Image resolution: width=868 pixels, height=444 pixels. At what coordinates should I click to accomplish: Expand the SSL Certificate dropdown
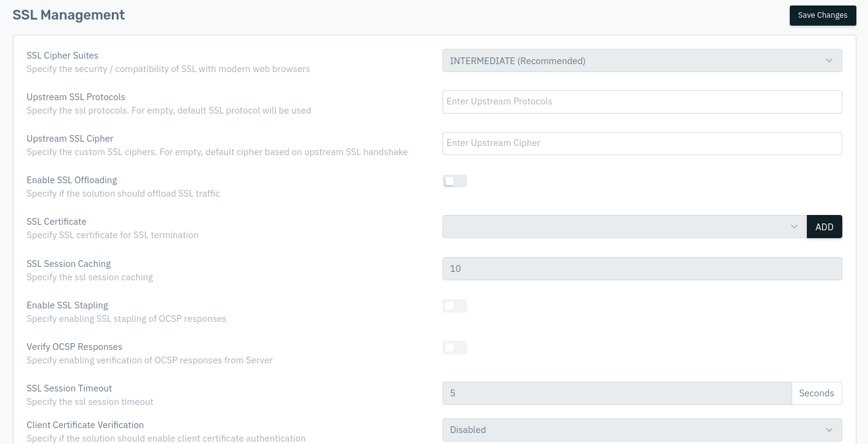click(624, 227)
